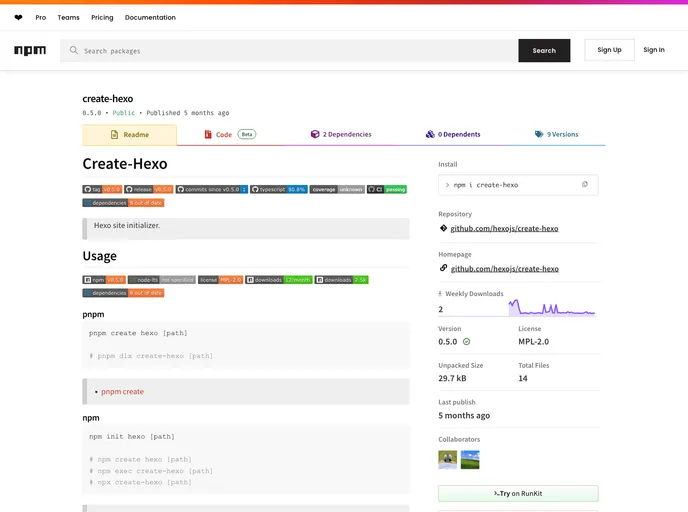
Task: Click the '# pnpm dlx create-hexo [path]' comment line
Action: click(151, 356)
